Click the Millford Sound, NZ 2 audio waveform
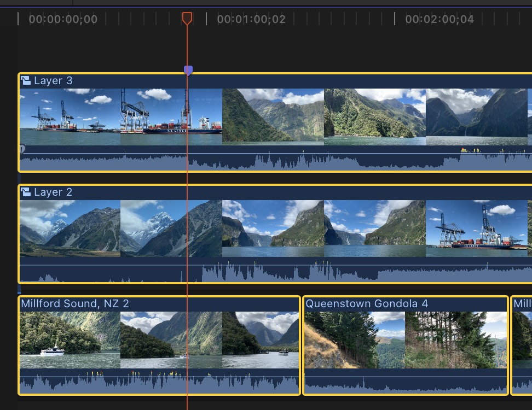This screenshot has width=532, height=410. click(x=159, y=383)
